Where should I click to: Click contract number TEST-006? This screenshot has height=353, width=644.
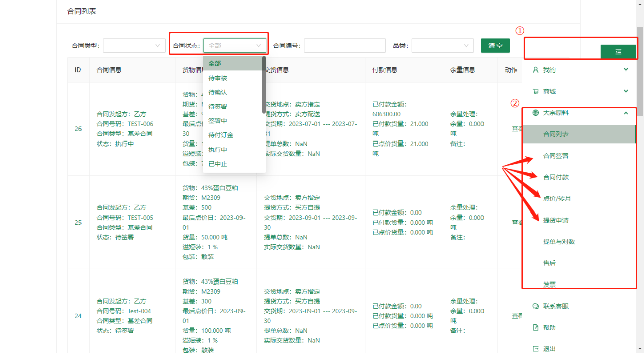(x=140, y=124)
